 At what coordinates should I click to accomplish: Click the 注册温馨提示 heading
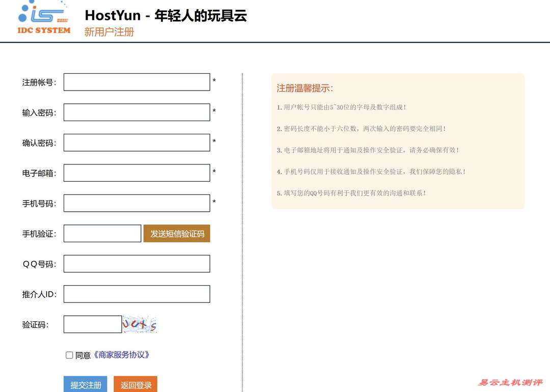tap(305, 89)
